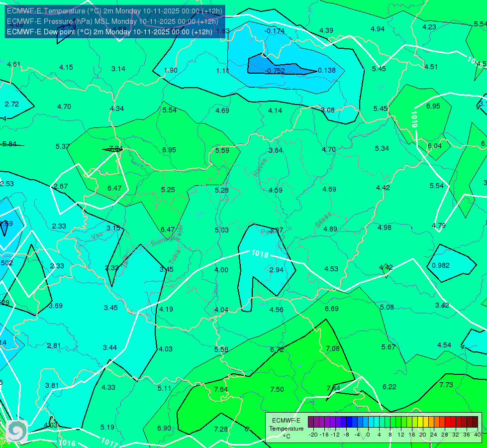Click the 0.982 grid value
This screenshot has height=448, width=487.
coord(441,265)
